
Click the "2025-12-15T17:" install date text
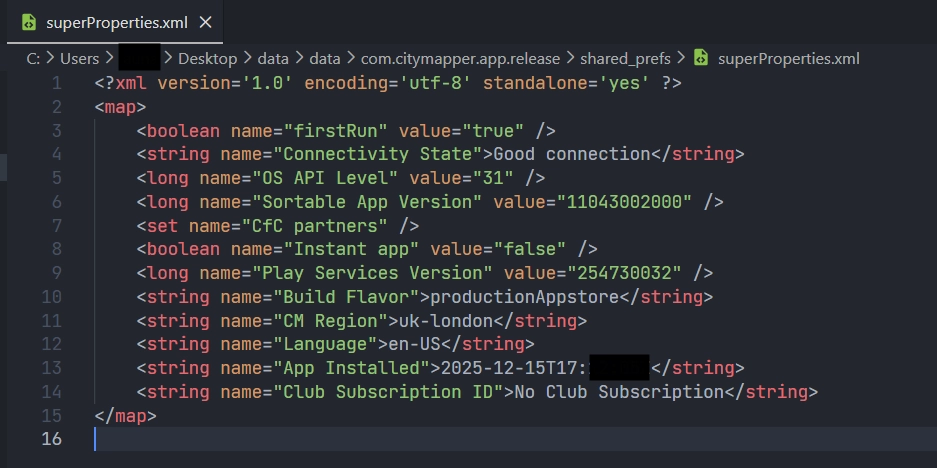[x=515, y=368]
